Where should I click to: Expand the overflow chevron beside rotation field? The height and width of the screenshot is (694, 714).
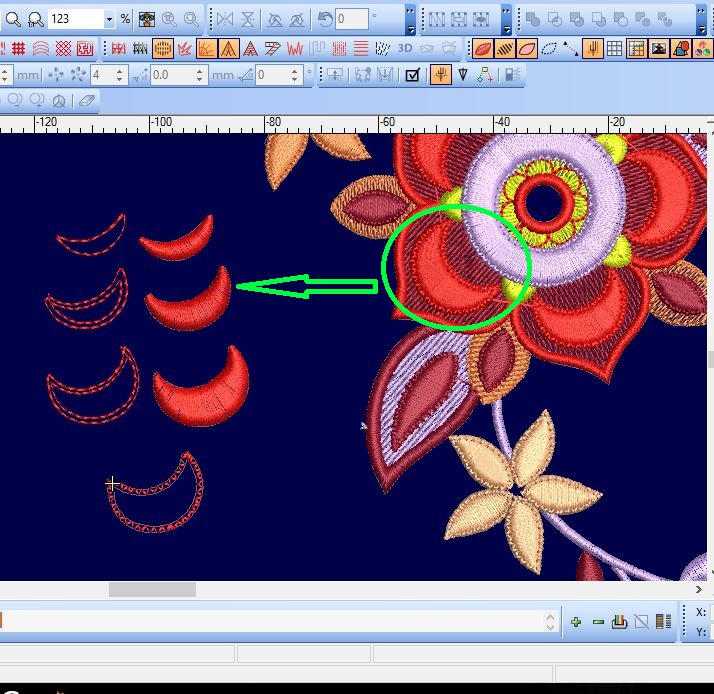point(411,19)
